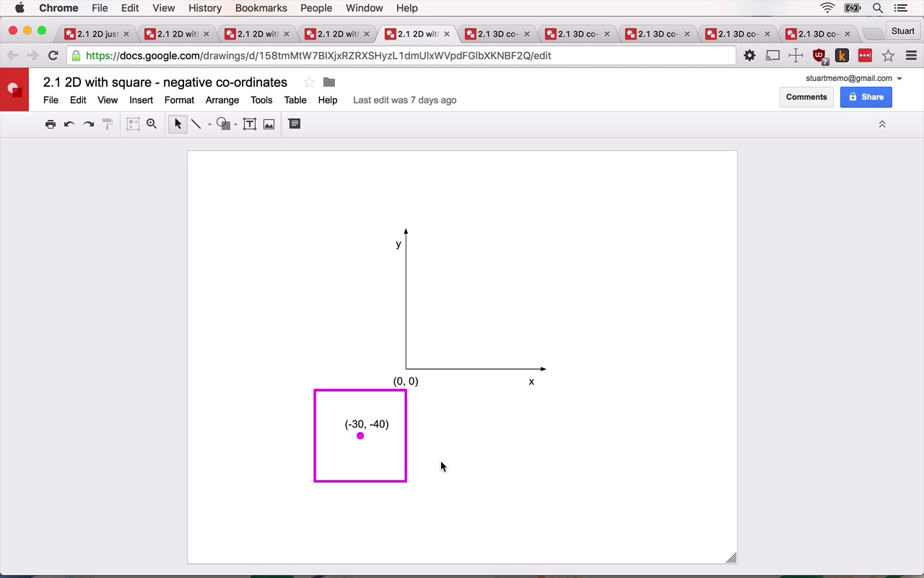Switch to the '2.1 2D just' tab
Screen dimensions: 924x578
(97, 34)
